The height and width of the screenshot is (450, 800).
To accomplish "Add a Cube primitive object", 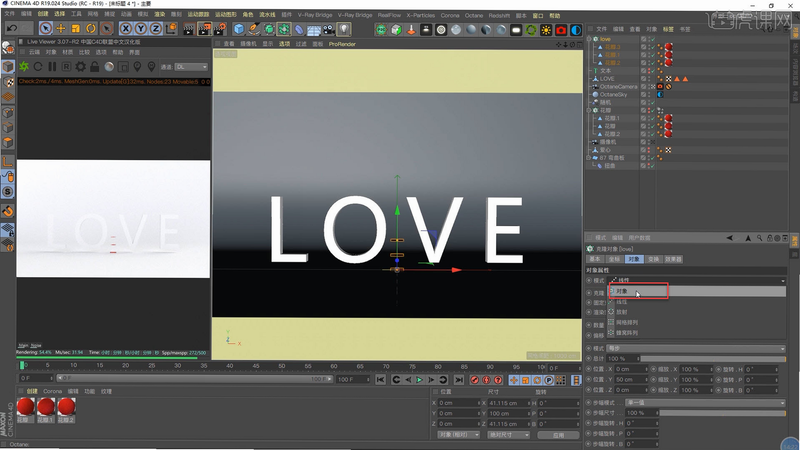I will (x=239, y=29).
